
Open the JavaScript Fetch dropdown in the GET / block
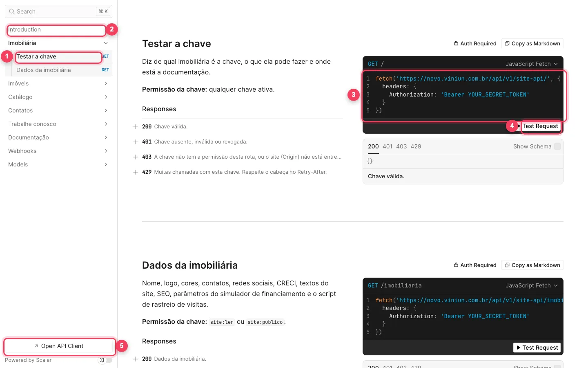coord(532,64)
